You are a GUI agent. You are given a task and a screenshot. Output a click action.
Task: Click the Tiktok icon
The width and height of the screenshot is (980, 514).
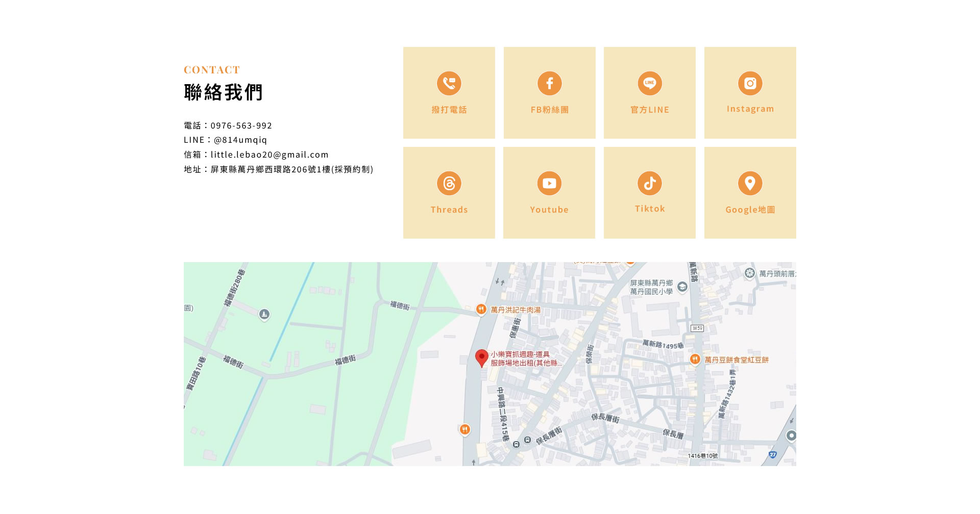click(x=649, y=183)
